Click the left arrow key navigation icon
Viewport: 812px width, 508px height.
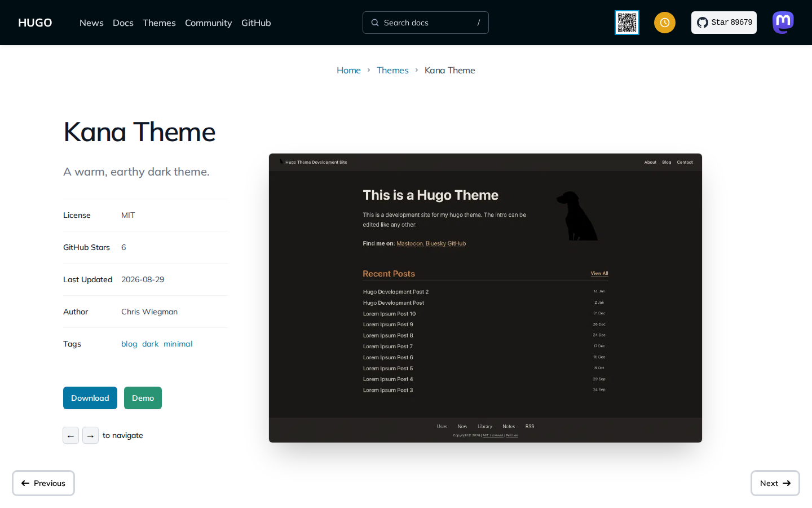(x=70, y=435)
